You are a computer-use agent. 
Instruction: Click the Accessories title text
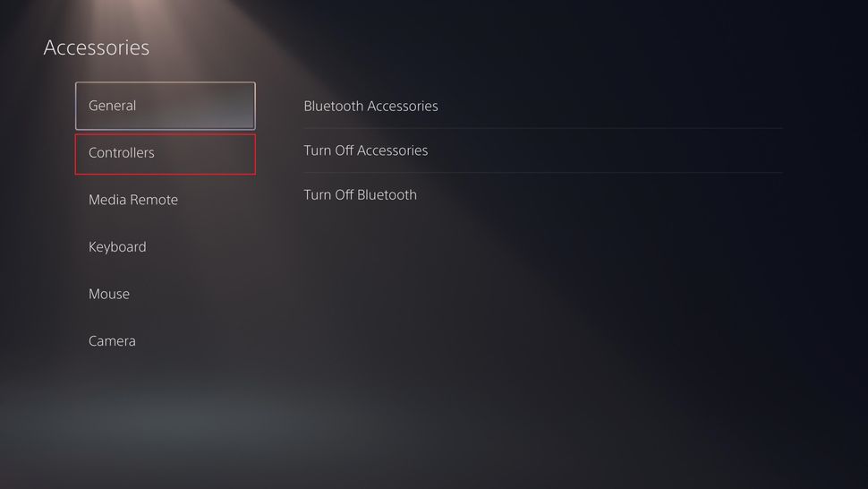pyautogui.click(x=97, y=47)
